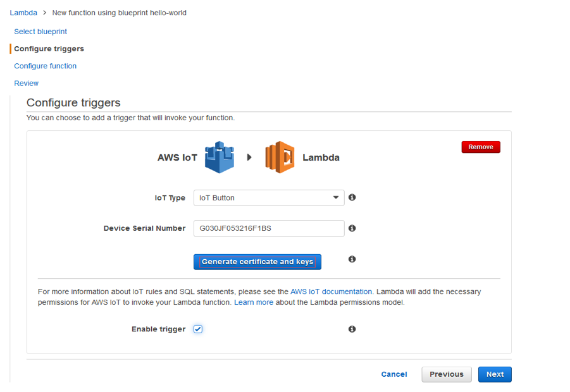Switch to the Select blueprint step
570x392 pixels.
tap(40, 32)
